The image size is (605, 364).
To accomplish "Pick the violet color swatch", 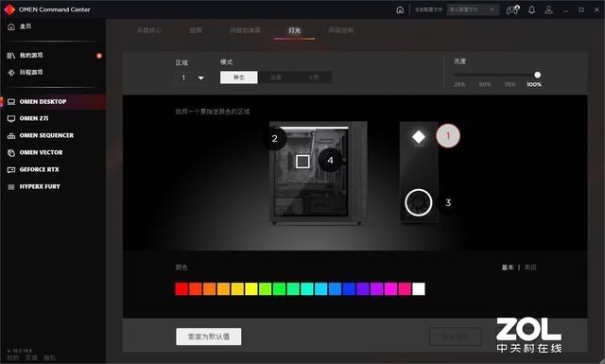I will tap(363, 288).
